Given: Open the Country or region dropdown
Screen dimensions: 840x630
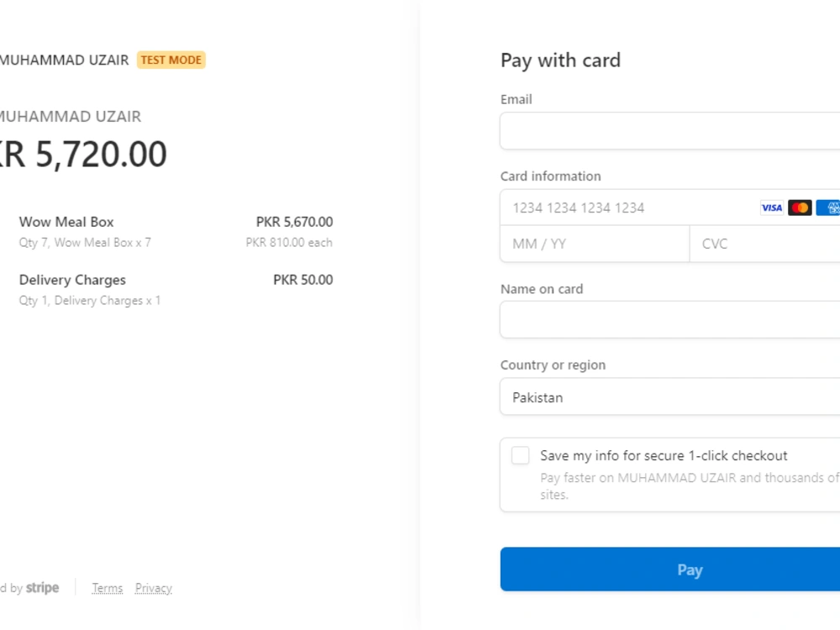Looking at the screenshot, I should (669, 397).
